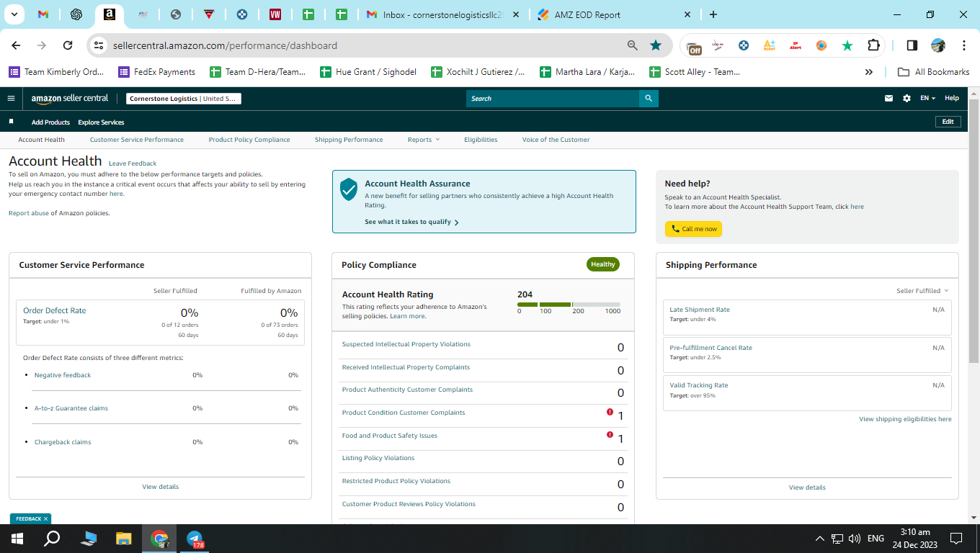980x553 pixels.
Task: Open a new browser tab
Action: [713, 14]
